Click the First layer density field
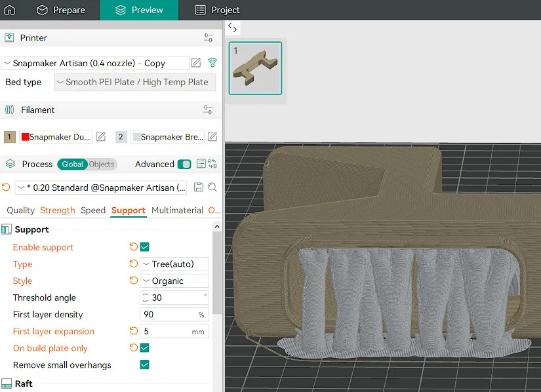Image resolution: width=541 pixels, height=392 pixels. tap(174, 315)
